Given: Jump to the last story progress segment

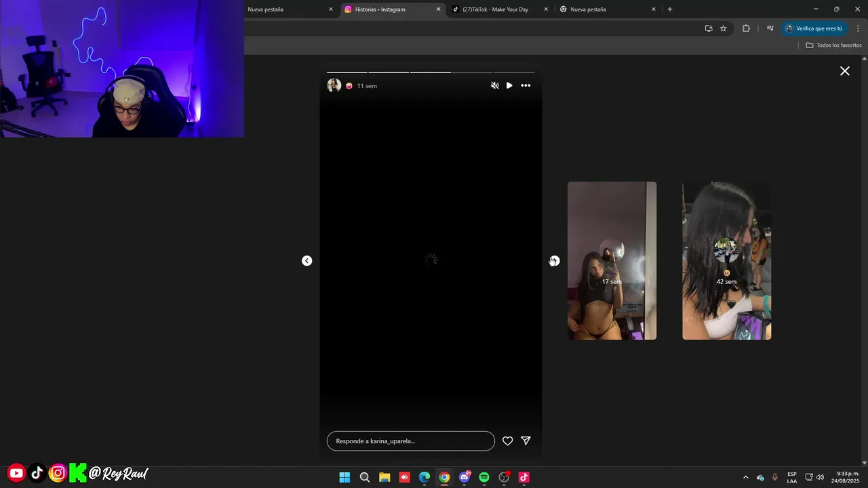Looking at the screenshot, I should click(514, 72).
